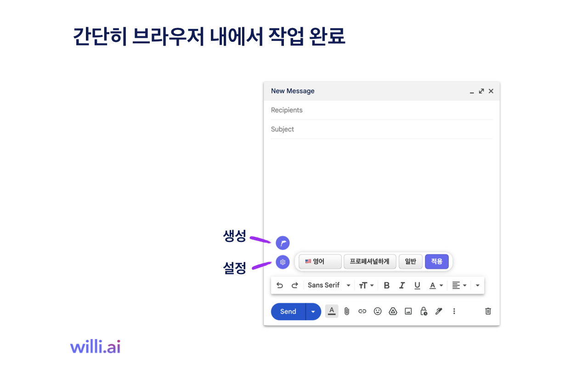This screenshot has width=588, height=368.
Task: Open the more options three-dot menu
Action: pos(454,311)
